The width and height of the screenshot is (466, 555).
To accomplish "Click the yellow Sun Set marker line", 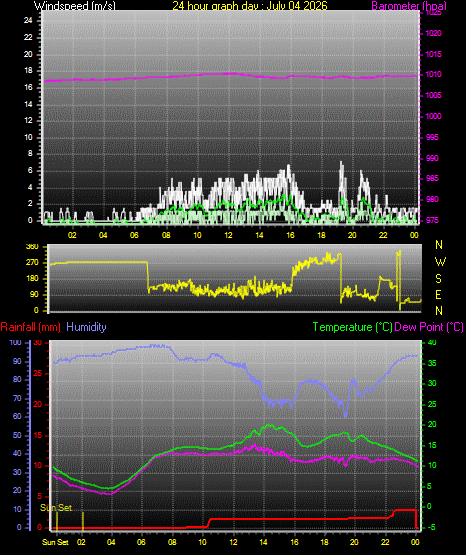I will (x=57, y=521).
